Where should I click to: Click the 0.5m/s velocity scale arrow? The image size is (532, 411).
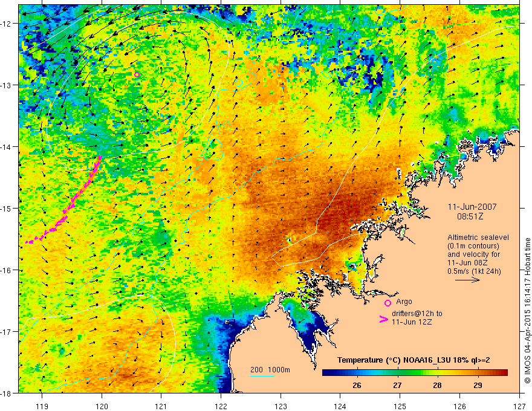coord(467,280)
